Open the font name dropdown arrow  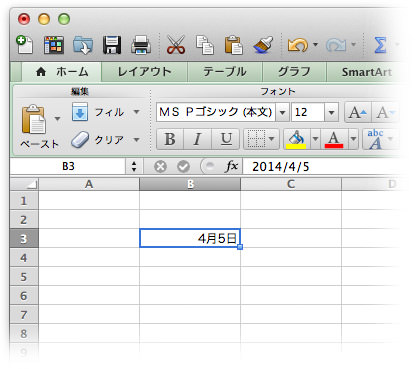coord(282,112)
